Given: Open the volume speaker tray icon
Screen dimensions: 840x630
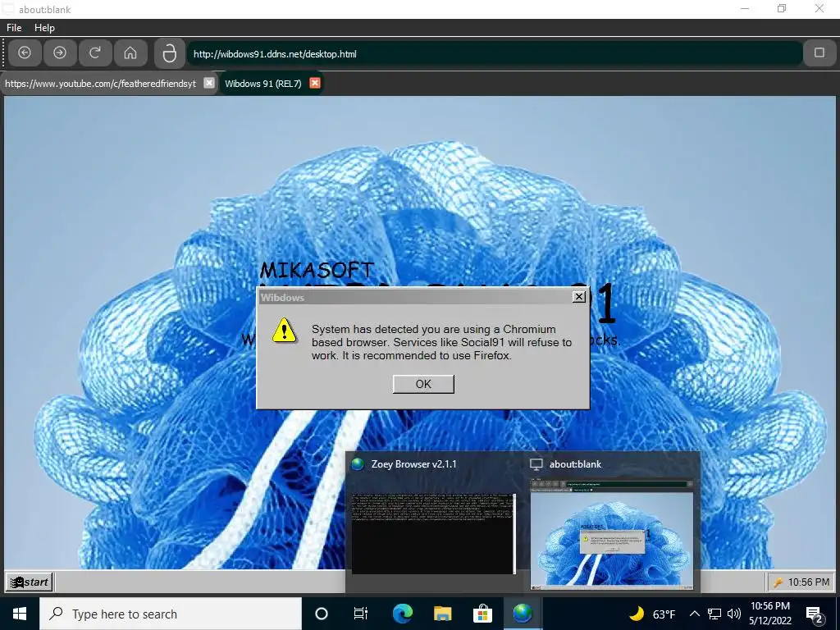Looking at the screenshot, I should (x=734, y=614).
